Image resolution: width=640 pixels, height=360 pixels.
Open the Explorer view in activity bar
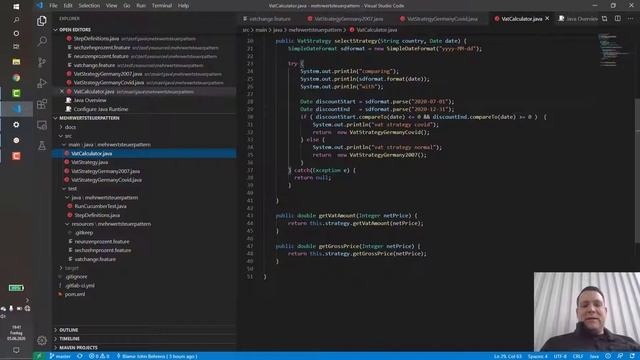point(42,20)
